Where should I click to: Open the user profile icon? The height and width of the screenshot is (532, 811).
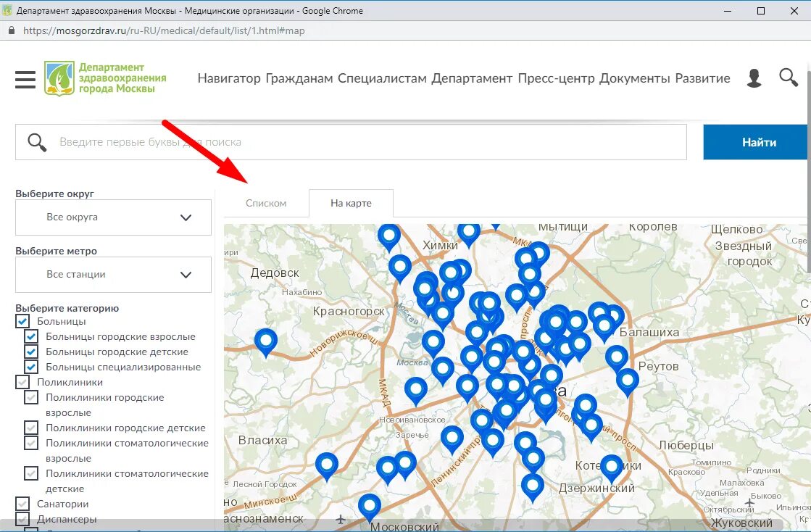click(754, 78)
